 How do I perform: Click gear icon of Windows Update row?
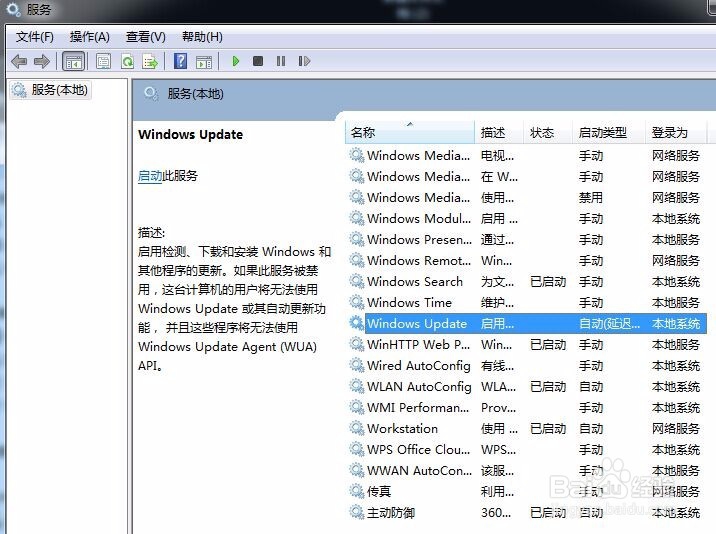pyautogui.click(x=357, y=323)
